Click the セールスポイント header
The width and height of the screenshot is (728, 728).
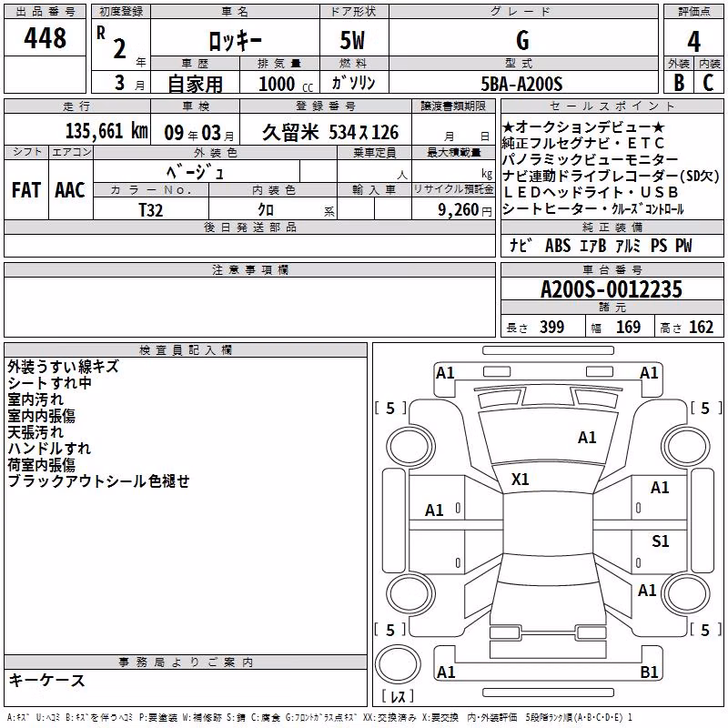612,106
